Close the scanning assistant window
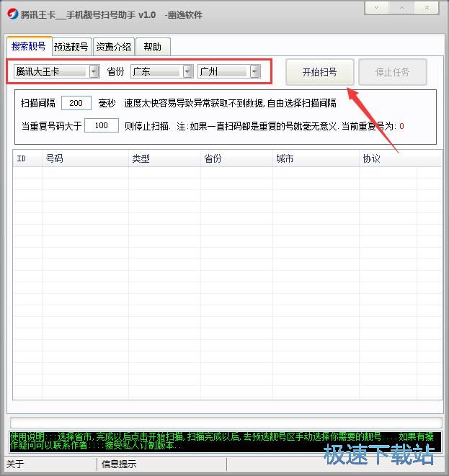The image size is (449, 476). (428, 8)
